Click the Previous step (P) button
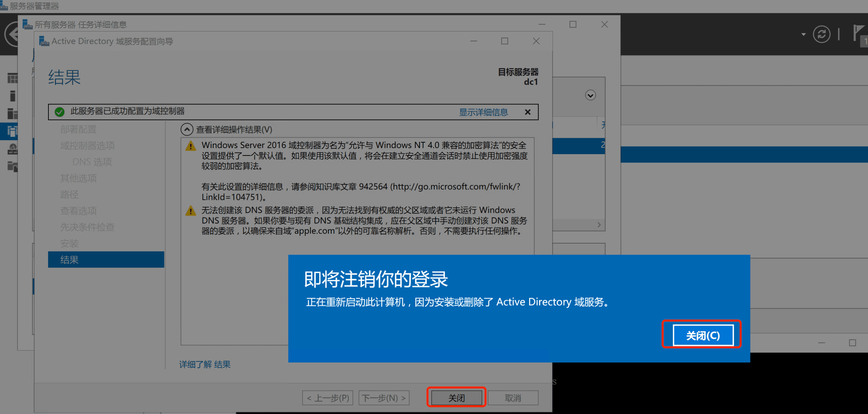Screen dimensions: 868x414 click(328, 398)
